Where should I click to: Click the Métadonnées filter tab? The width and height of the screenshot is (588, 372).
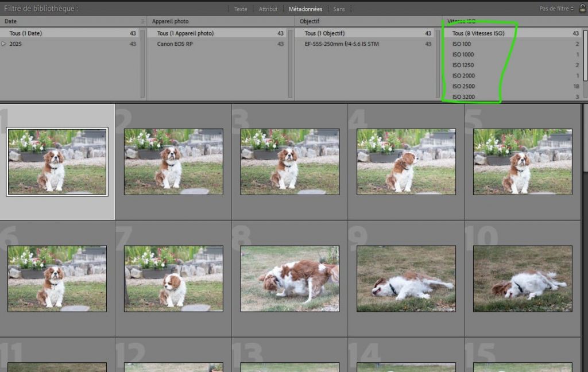click(x=305, y=9)
